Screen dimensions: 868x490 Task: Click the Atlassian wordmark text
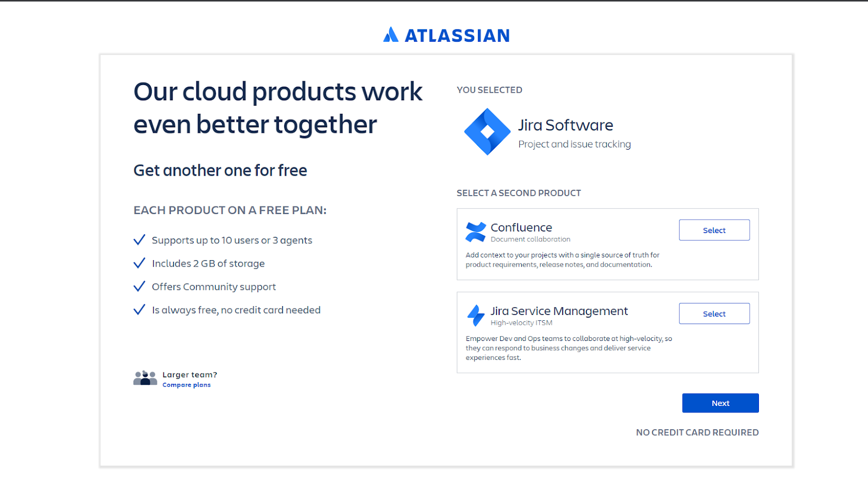tap(457, 36)
